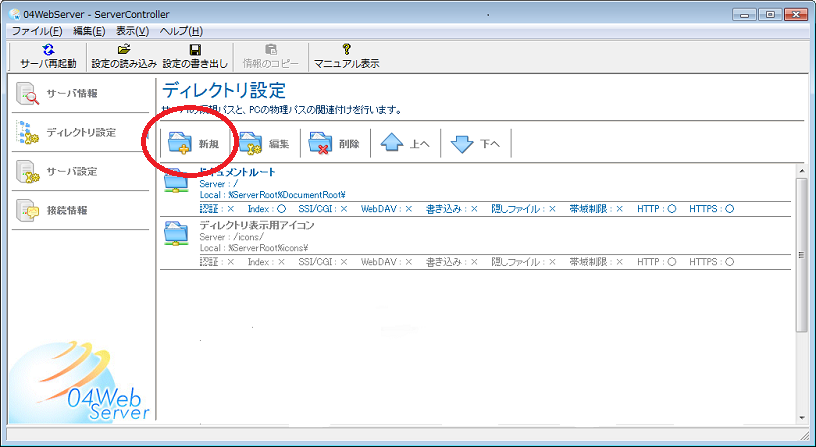Open 設定の読み込み load settings button

(x=124, y=57)
